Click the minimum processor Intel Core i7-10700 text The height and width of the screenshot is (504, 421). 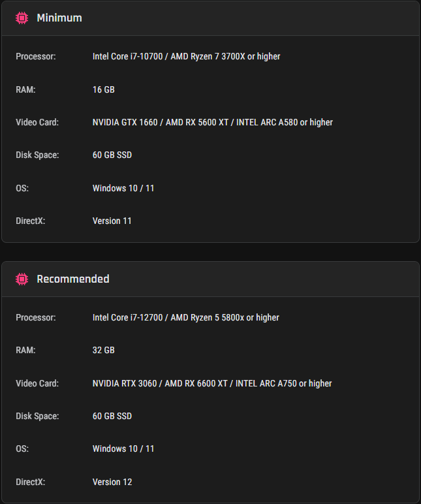[127, 57]
